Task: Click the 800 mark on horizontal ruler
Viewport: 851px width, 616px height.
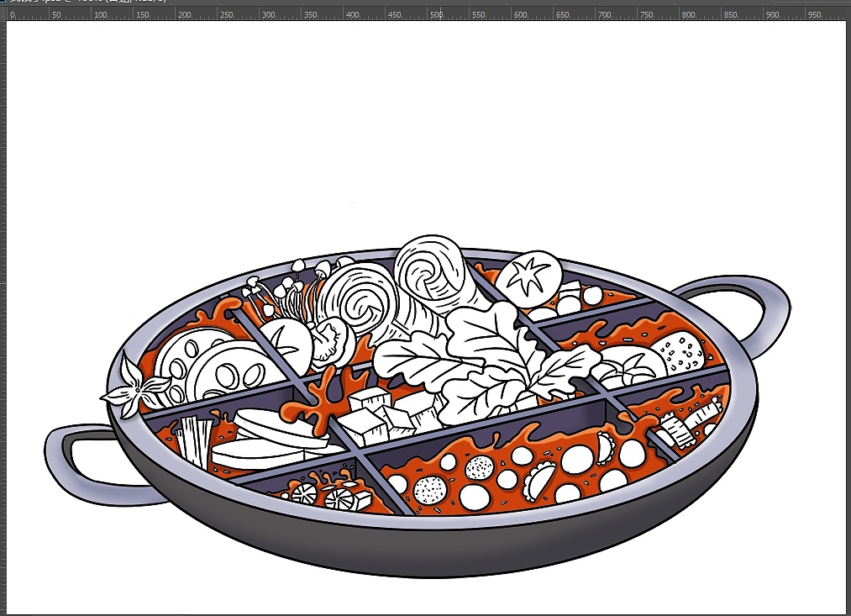Action: pyautogui.click(x=688, y=15)
